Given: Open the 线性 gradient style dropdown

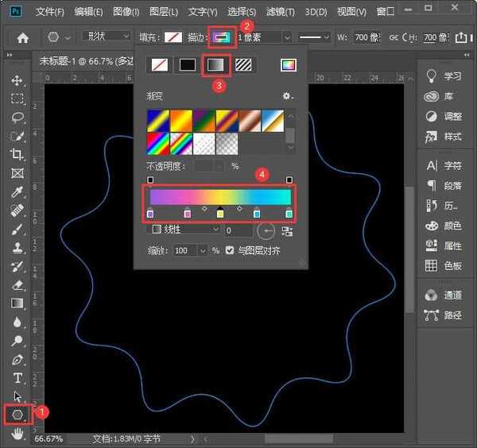Looking at the screenshot, I should click(186, 230).
